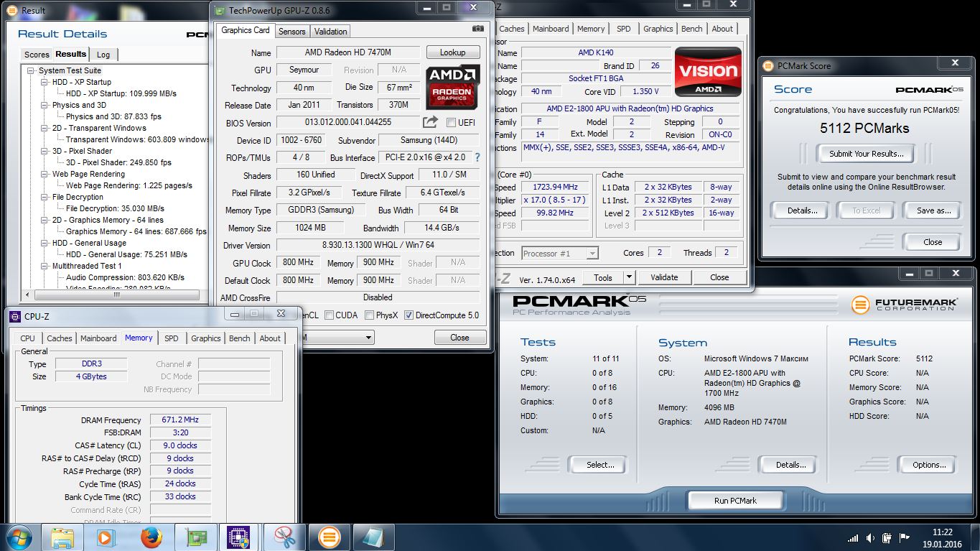Collapse the Web Page Rendering node

45,174
